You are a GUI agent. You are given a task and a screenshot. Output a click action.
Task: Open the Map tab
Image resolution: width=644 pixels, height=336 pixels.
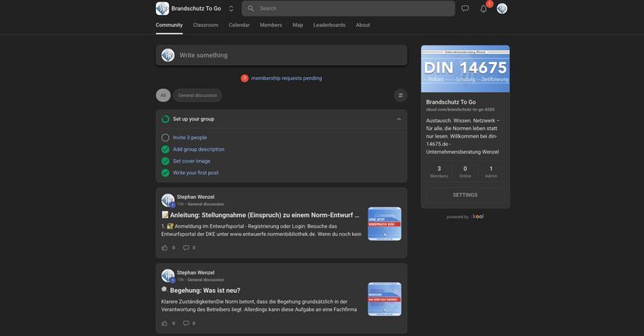click(x=298, y=25)
